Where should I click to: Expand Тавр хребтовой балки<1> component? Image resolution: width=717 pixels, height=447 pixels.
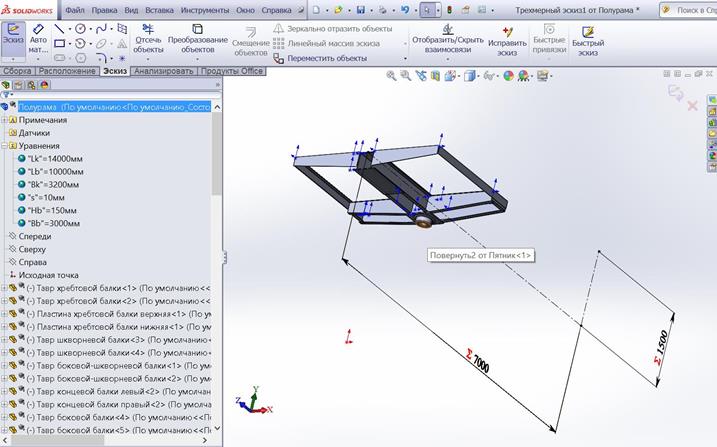click(4, 288)
